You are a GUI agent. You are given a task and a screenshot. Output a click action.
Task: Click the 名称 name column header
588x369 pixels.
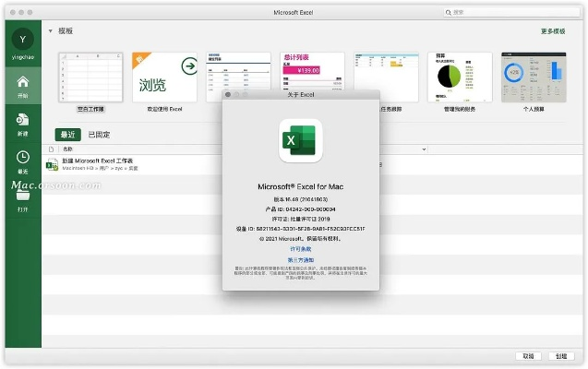[67, 149]
